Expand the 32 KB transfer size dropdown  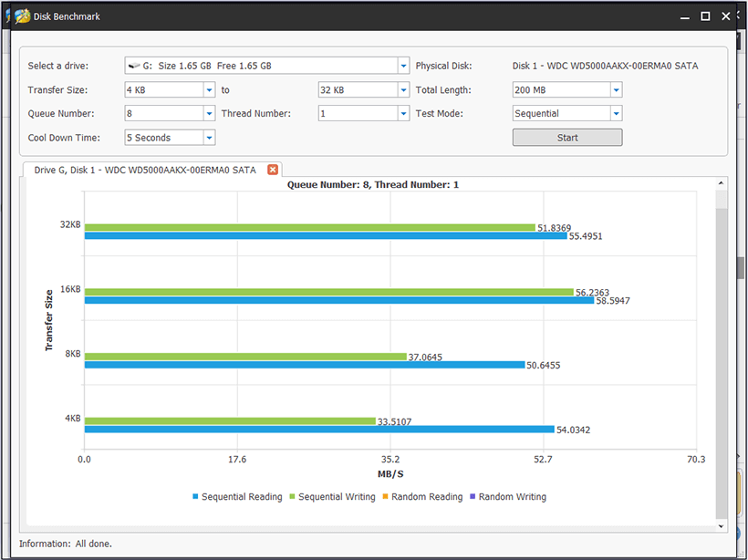point(403,89)
